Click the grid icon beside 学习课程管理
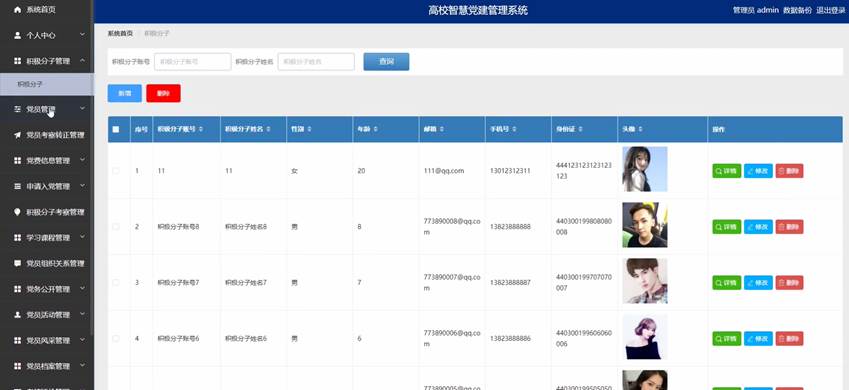Image resolution: width=849 pixels, height=390 pixels. 17,238
